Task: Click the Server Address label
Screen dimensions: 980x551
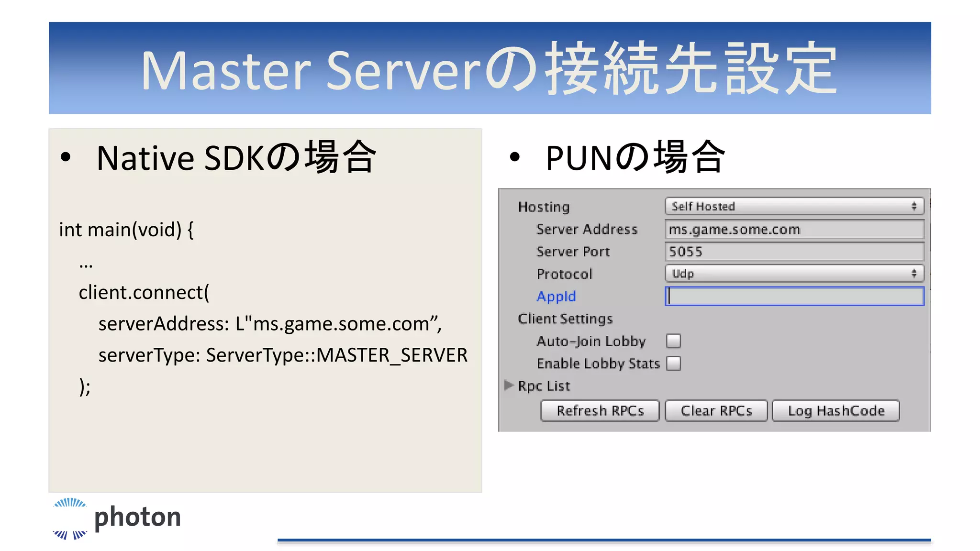Action: (x=587, y=229)
